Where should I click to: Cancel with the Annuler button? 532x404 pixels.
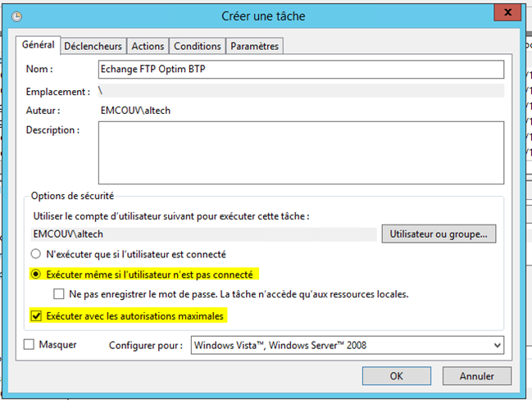[475, 376]
